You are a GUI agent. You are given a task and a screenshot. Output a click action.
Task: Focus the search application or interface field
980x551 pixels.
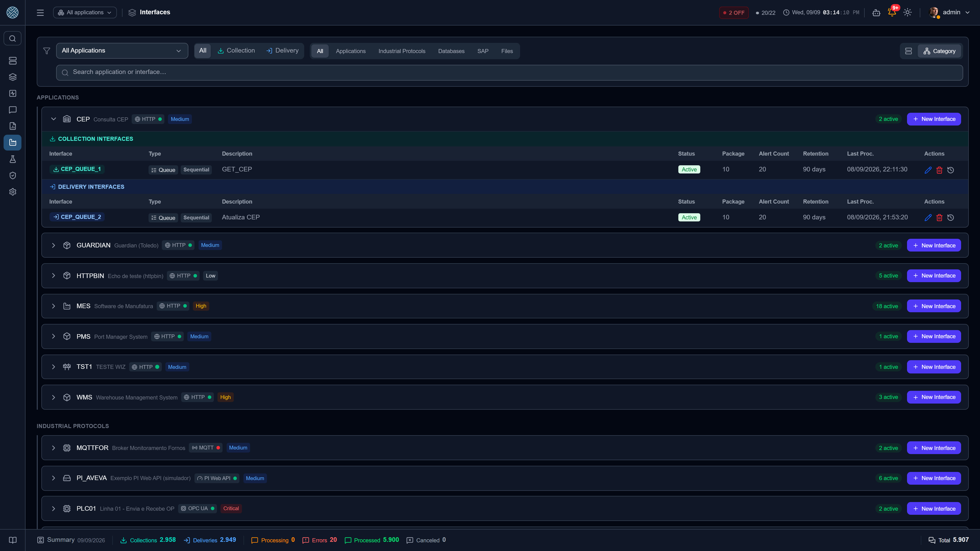509,72
